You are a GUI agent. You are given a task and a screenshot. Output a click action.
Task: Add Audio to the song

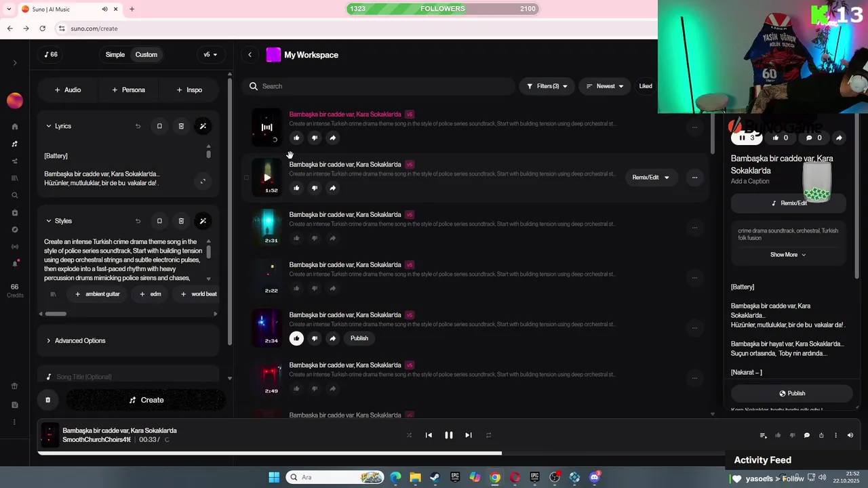coord(68,89)
